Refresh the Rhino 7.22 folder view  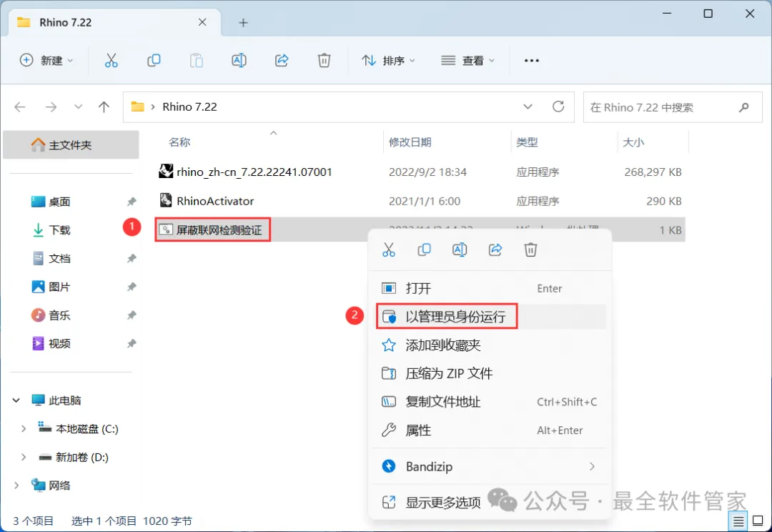coord(558,107)
